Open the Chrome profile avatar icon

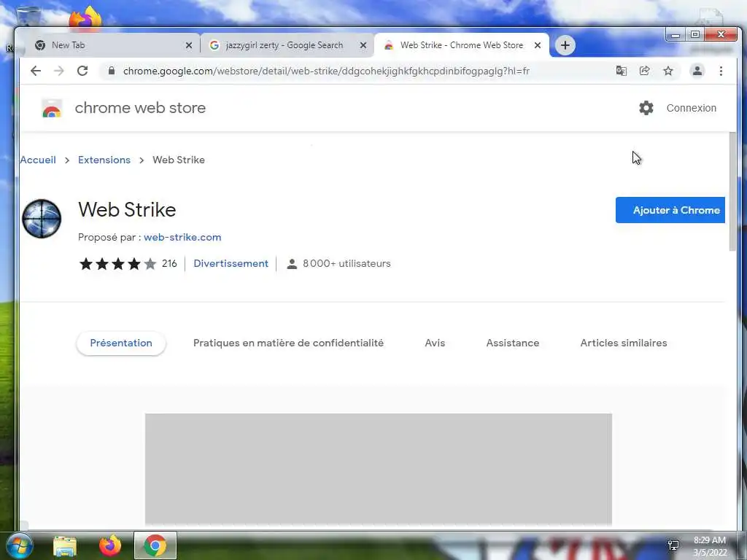coord(697,71)
